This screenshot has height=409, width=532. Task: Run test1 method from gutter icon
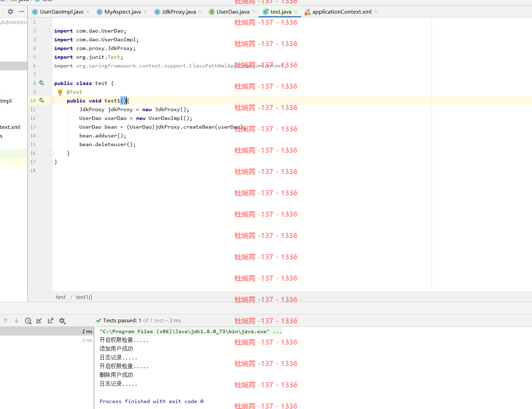(x=42, y=100)
